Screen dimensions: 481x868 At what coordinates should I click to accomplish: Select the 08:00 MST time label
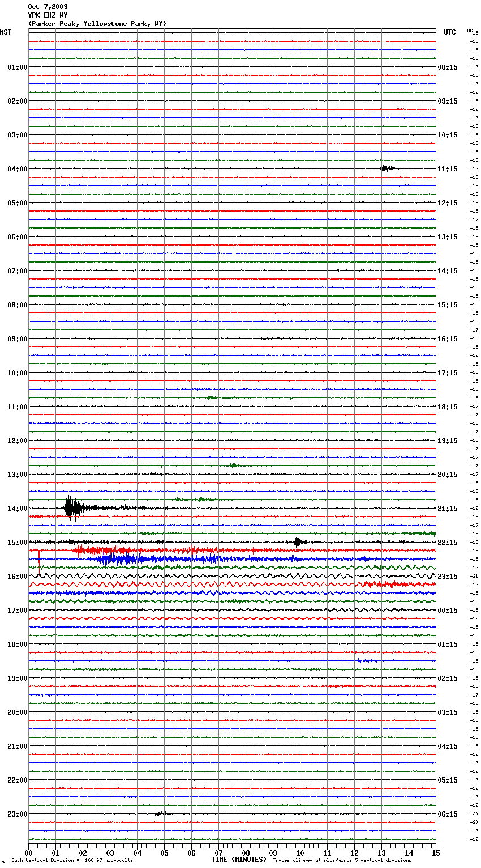point(17,305)
